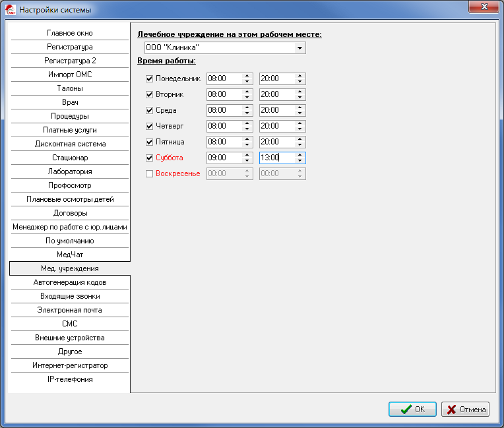Decrease Суббота start time with down arrow

pyautogui.click(x=247, y=160)
